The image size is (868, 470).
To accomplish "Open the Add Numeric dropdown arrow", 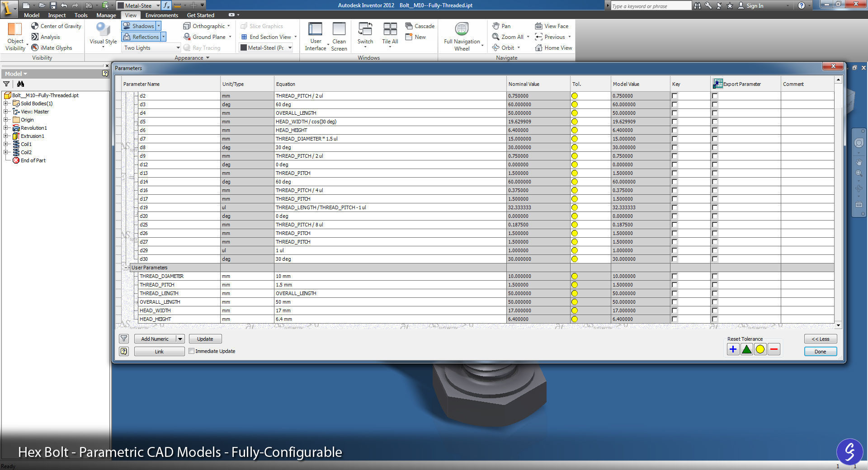I will [x=180, y=338].
